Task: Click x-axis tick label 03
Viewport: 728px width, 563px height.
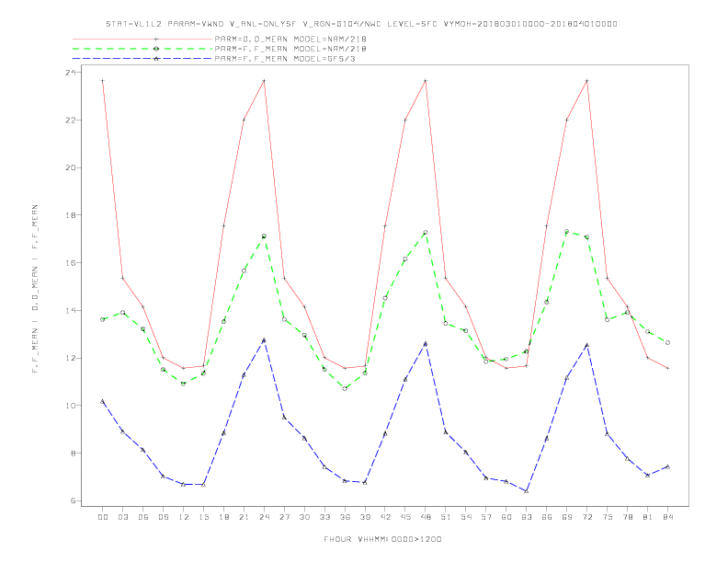Action: click(x=122, y=517)
